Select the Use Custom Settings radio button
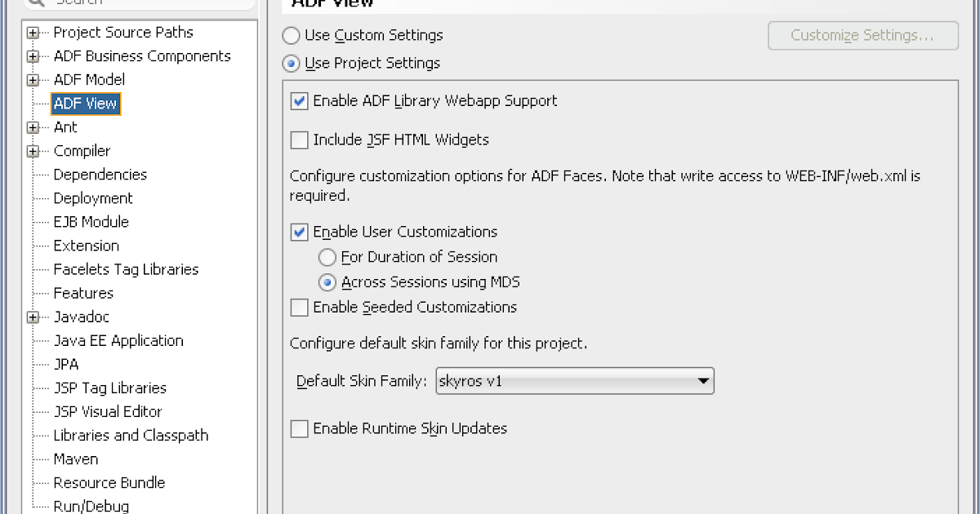The image size is (980, 514). [x=291, y=35]
